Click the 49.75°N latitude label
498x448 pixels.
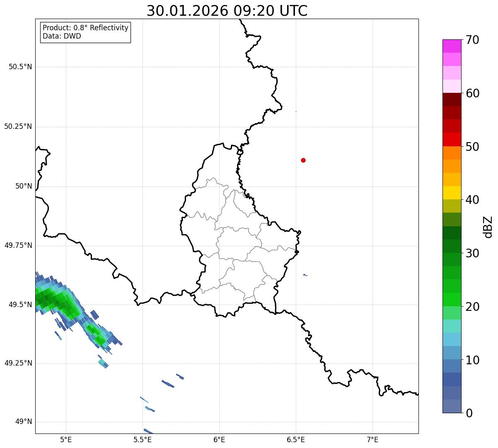tap(18, 245)
